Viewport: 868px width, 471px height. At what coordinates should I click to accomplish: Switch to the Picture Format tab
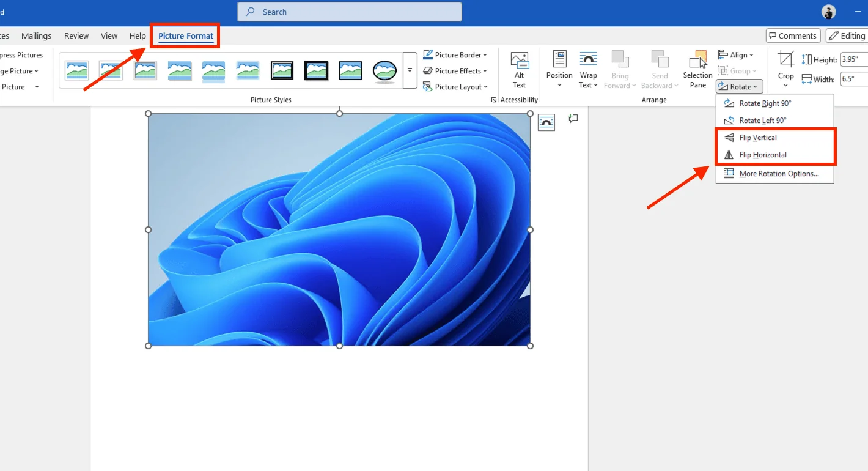[x=185, y=35]
